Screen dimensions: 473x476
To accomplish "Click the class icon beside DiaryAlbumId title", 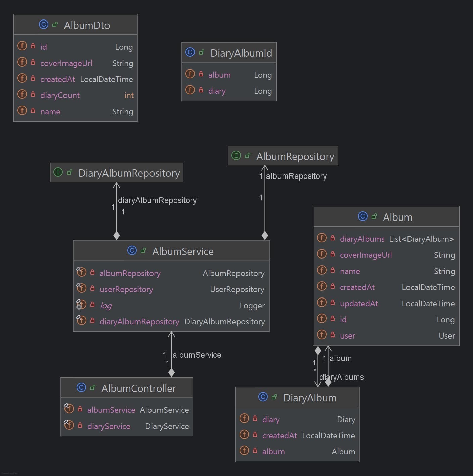I will pos(190,52).
